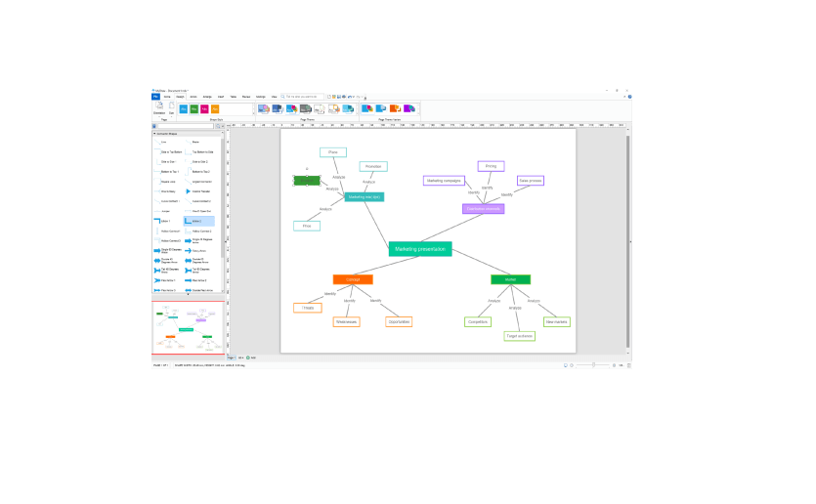The width and height of the screenshot is (816, 504).
Task: Click the Save icon in quick access toolbar
Action: click(x=339, y=97)
